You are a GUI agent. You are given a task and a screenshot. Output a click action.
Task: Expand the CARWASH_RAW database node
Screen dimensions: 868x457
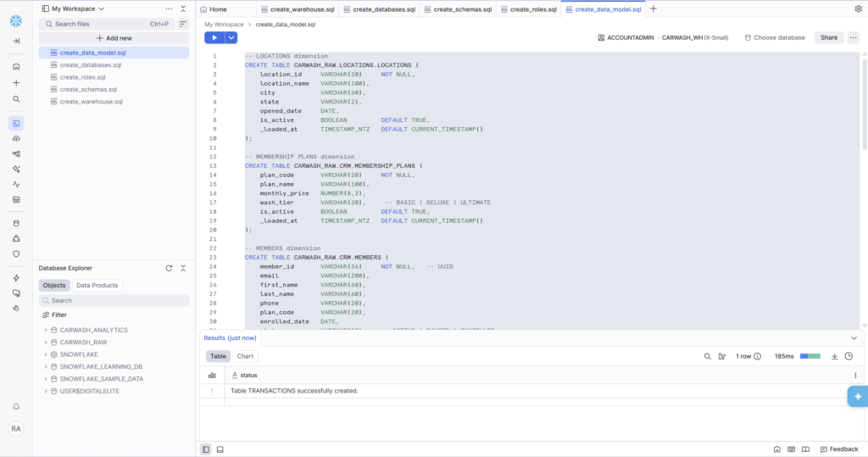pos(45,342)
